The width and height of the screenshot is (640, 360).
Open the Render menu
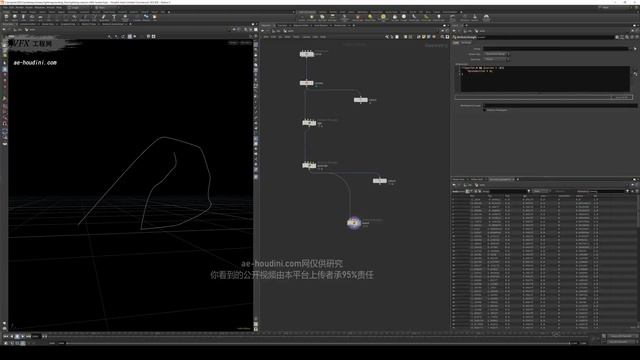point(20,7)
